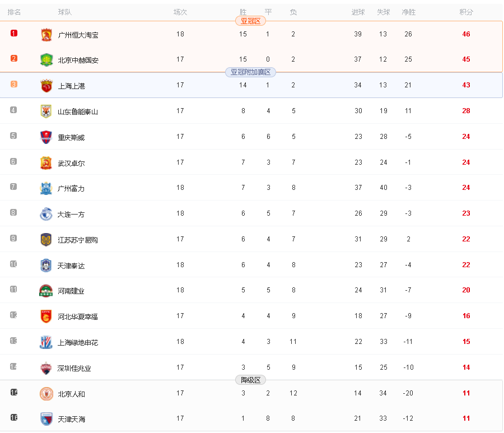This screenshot has width=504, height=433.
Task: Click the 天津天海 team name link
Action: (x=71, y=419)
